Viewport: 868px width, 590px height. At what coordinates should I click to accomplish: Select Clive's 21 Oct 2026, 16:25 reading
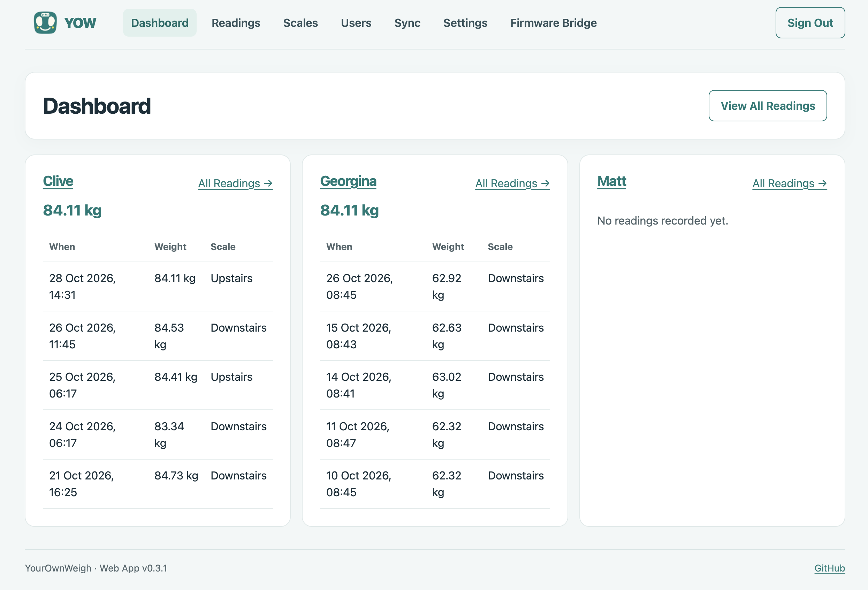click(x=158, y=484)
